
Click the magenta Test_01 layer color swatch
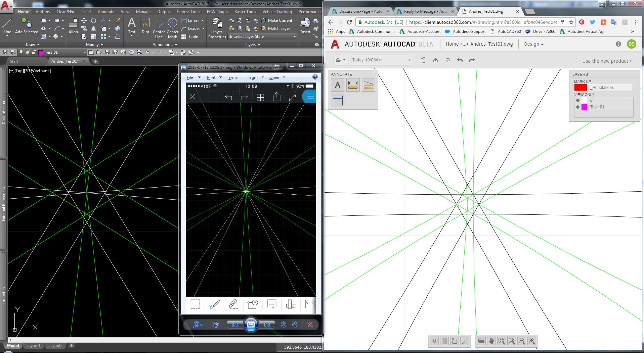coord(585,107)
